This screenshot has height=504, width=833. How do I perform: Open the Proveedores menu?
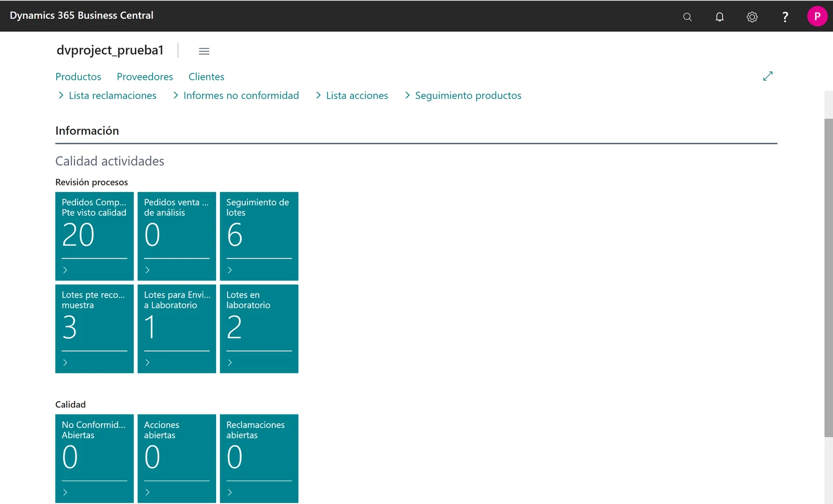click(x=145, y=76)
